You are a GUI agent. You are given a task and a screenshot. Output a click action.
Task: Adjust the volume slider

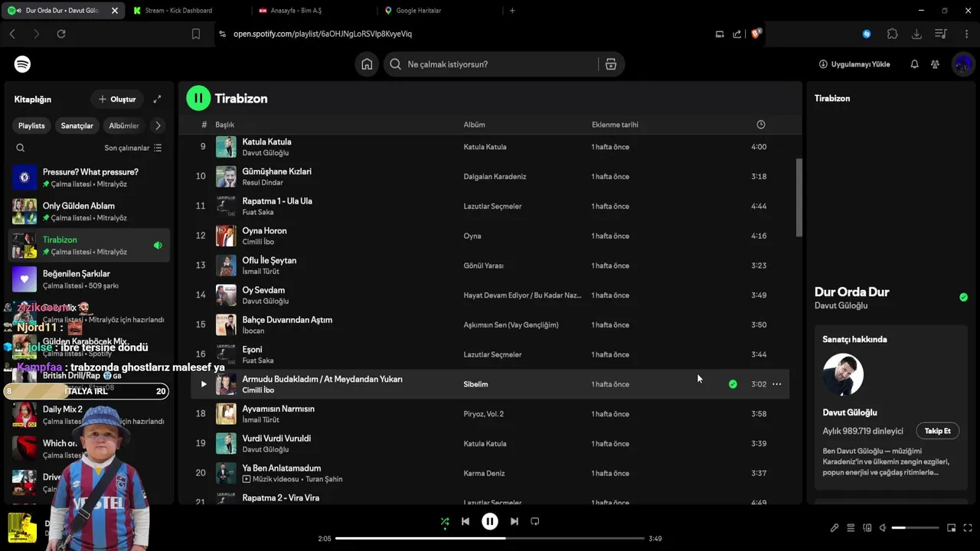point(915,528)
